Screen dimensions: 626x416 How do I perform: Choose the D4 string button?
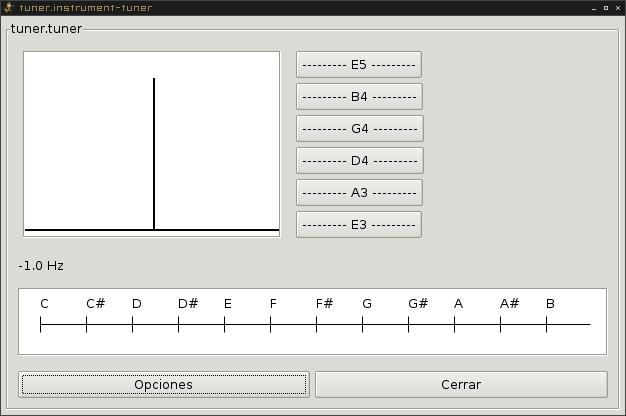tap(359, 161)
